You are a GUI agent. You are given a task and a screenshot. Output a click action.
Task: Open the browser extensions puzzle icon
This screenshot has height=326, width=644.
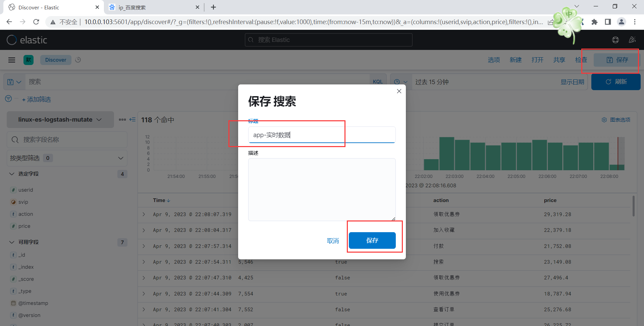point(595,22)
